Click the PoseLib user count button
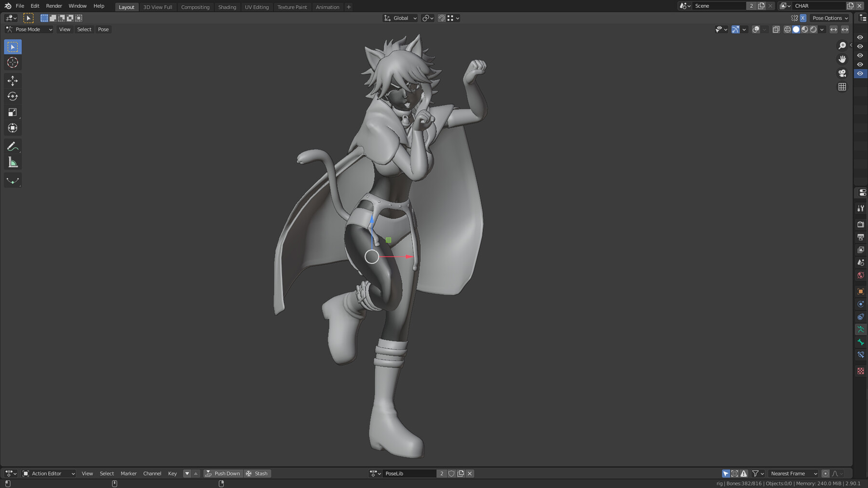Screen dimensions: 868x488 (x=441, y=474)
